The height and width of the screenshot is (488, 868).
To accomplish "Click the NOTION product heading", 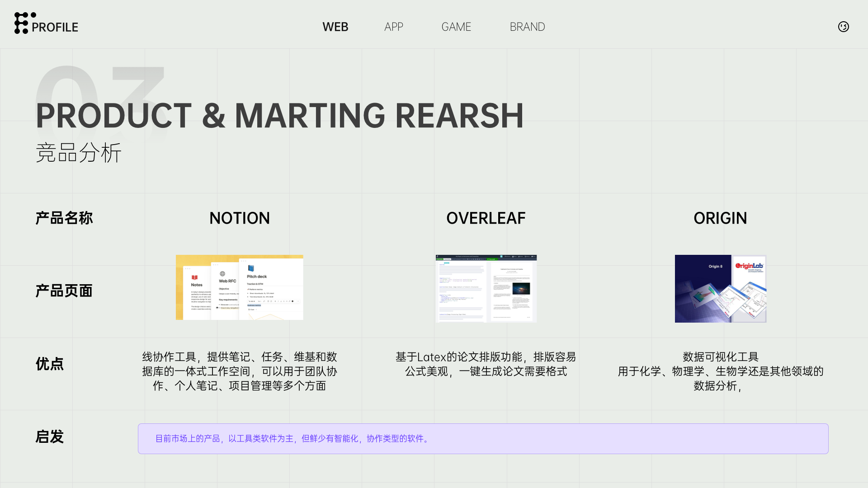I will [x=239, y=218].
